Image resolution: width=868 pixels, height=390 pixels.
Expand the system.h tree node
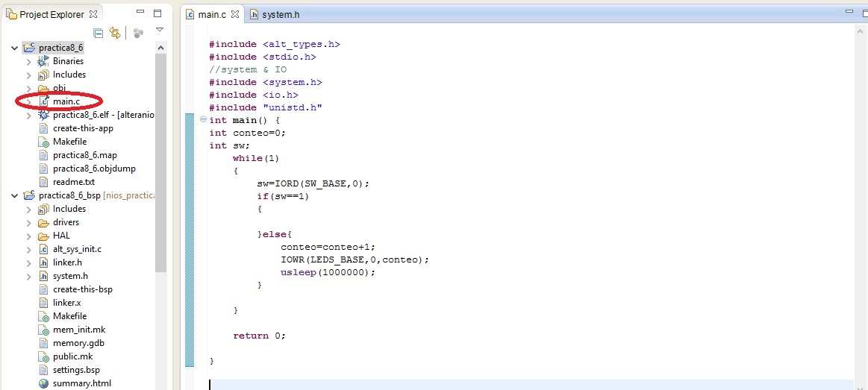point(29,276)
